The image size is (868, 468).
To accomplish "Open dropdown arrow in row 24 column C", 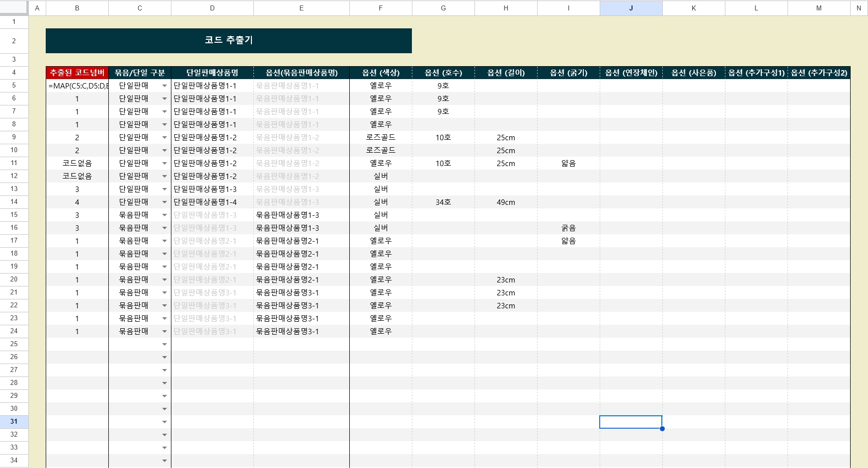I will click(164, 332).
